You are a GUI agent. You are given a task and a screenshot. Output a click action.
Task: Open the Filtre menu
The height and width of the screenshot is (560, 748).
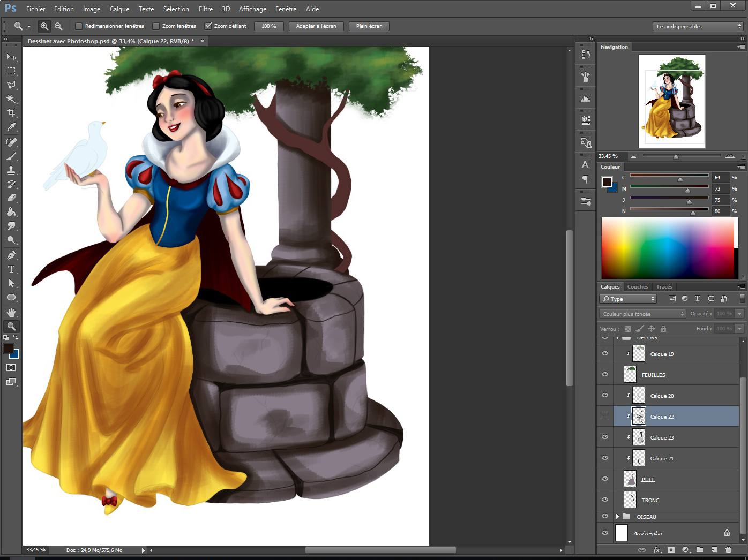[205, 9]
